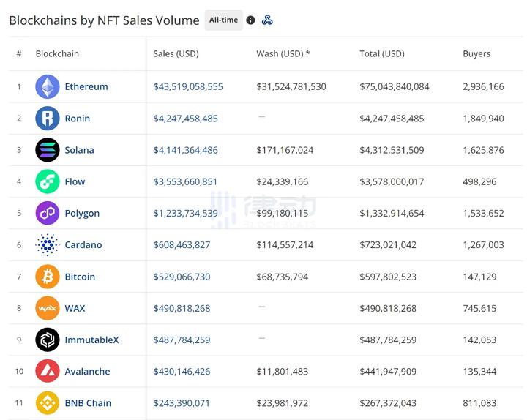This screenshot has width=527, height=420.
Task: Click the Polygon logo icon
Action: click(48, 213)
